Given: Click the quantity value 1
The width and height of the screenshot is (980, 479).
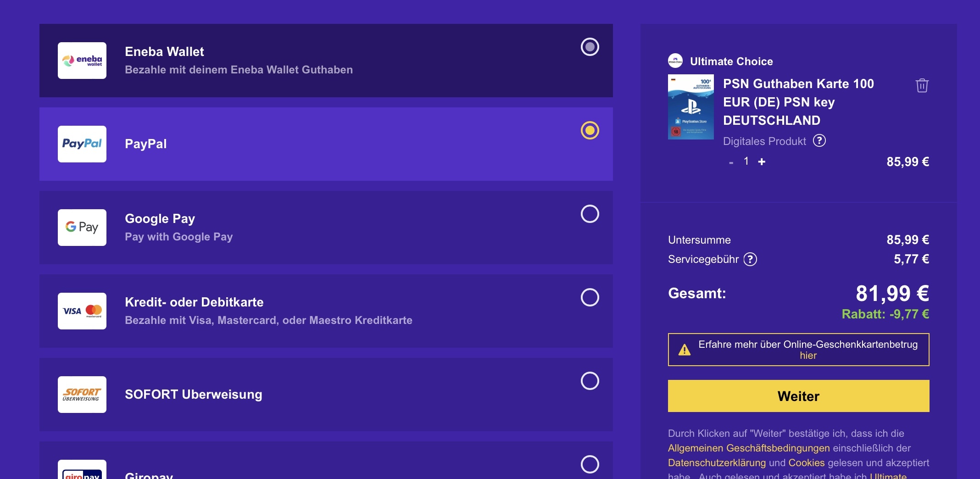Looking at the screenshot, I should [746, 161].
